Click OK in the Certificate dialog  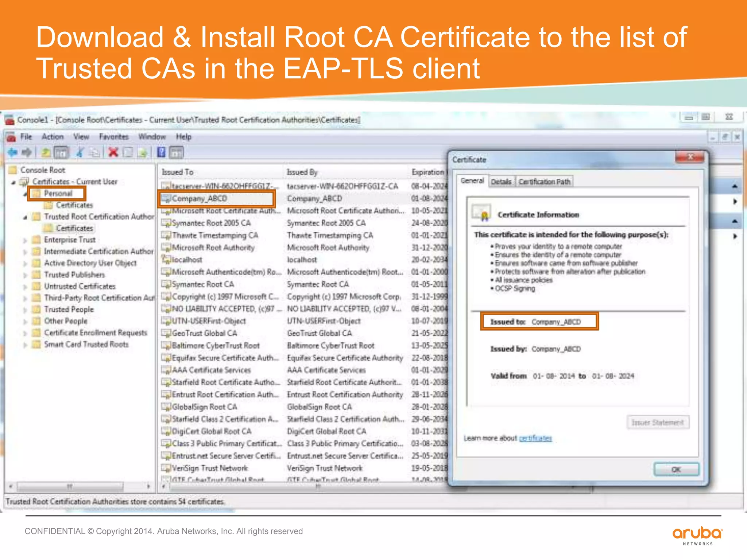(x=676, y=470)
